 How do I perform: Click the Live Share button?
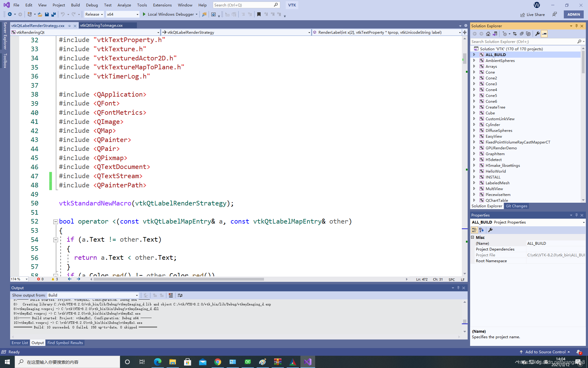(x=533, y=14)
